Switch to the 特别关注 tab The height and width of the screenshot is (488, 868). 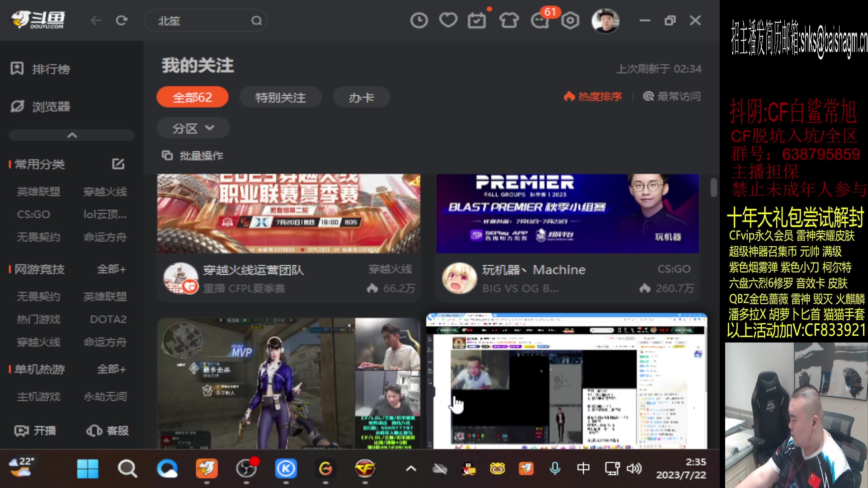pos(280,97)
